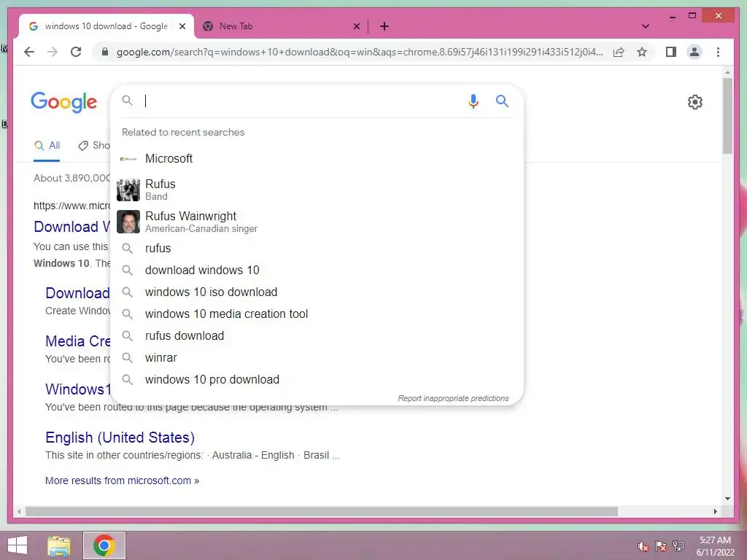Open File Explorer from the taskbar
Viewport: 747px width, 560px height.
point(59,545)
